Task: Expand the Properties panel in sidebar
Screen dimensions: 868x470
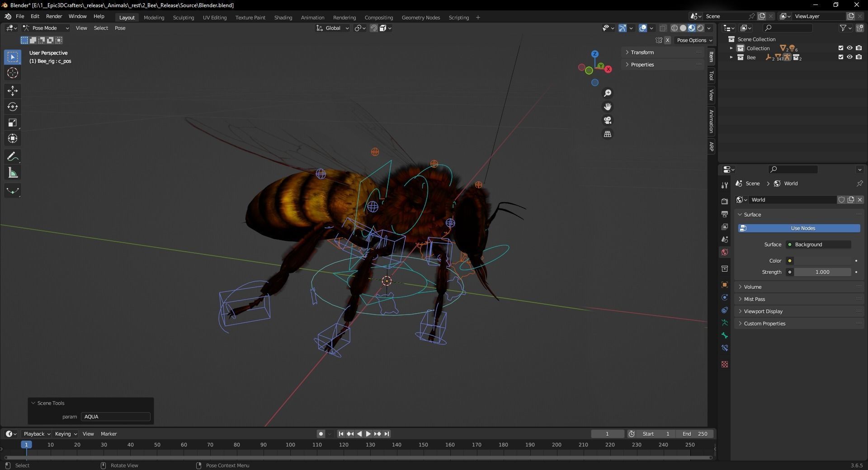Action: coord(663,65)
